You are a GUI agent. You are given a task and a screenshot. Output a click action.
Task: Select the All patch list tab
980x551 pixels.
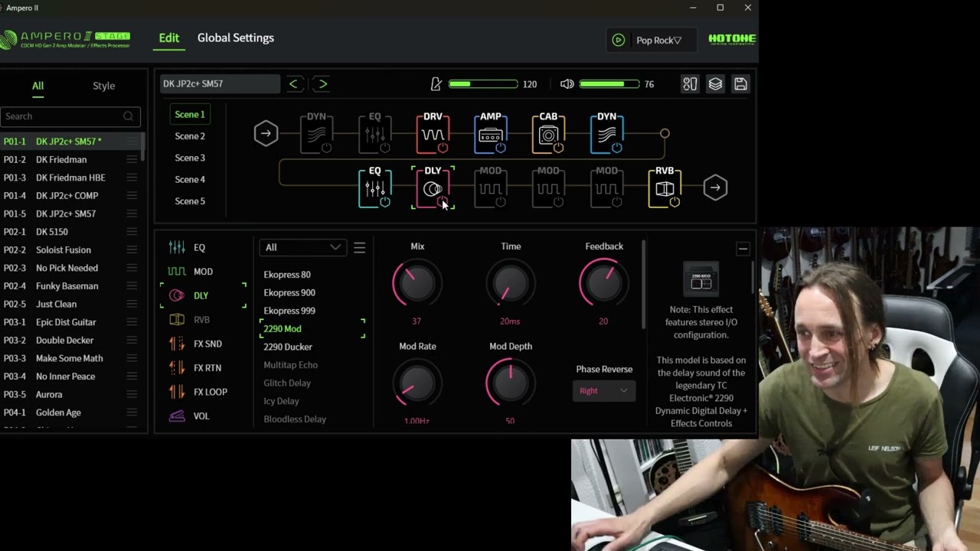point(38,86)
